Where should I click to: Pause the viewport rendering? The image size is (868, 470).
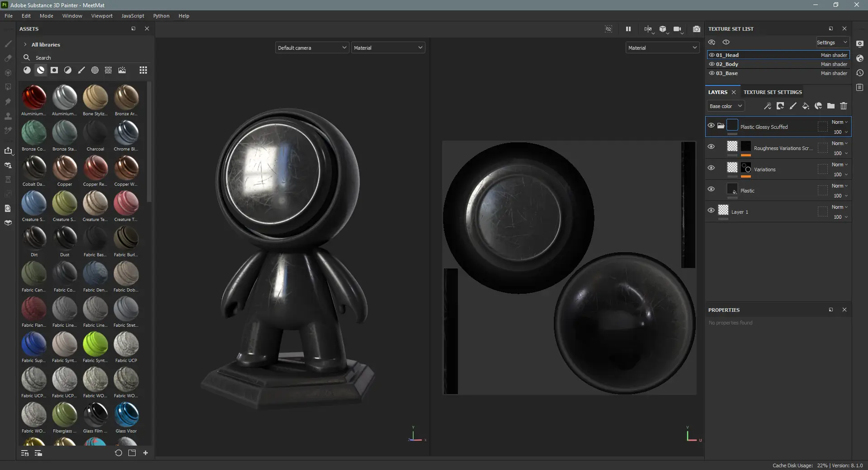pyautogui.click(x=628, y=29)
